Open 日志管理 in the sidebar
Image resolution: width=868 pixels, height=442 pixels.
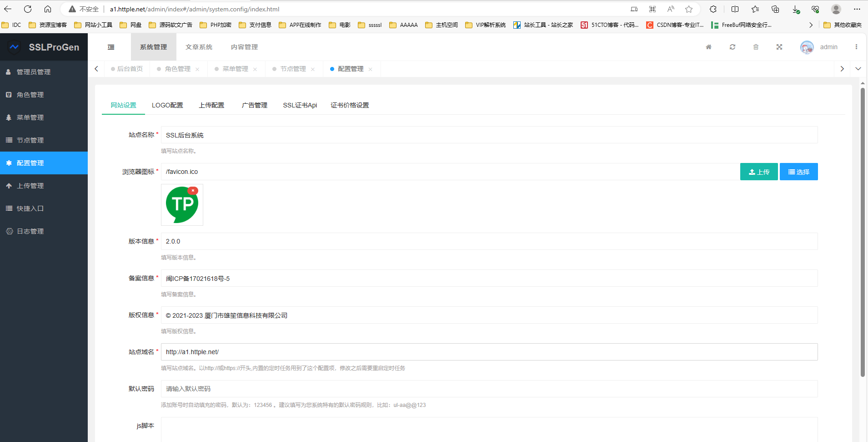pyautogui.click(x=30, y=231)
